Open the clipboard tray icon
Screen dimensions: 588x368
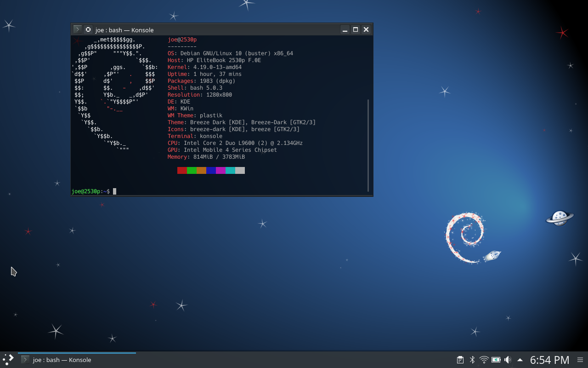[460, 360]
